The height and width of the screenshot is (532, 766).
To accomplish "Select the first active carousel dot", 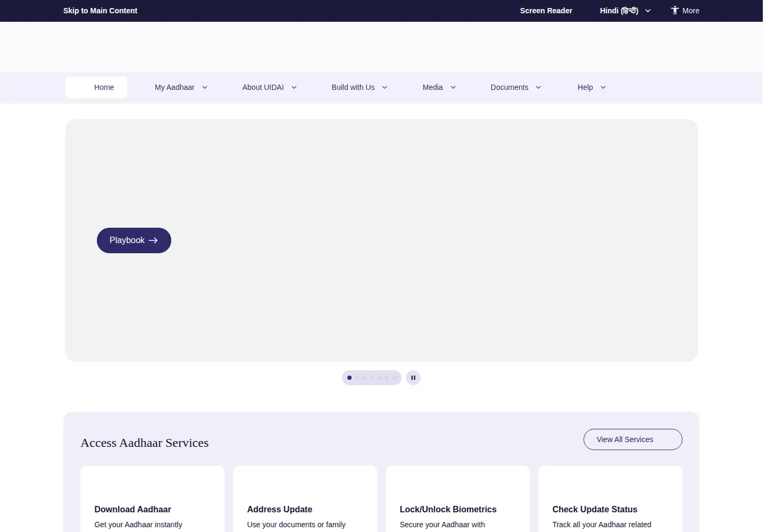I will [349, 378].
